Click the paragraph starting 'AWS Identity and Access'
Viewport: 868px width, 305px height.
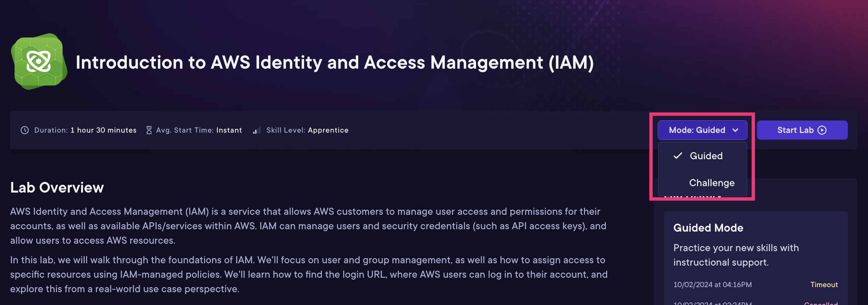308,226
